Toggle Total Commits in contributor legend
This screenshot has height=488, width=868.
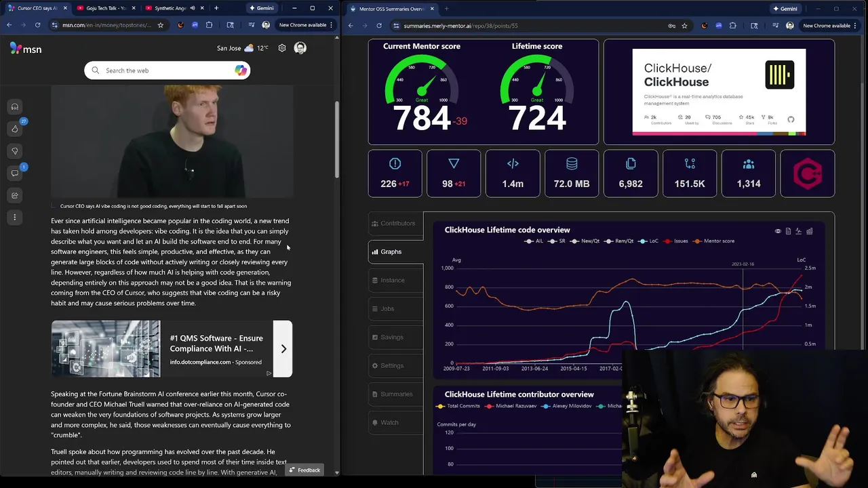pos(458,406)
